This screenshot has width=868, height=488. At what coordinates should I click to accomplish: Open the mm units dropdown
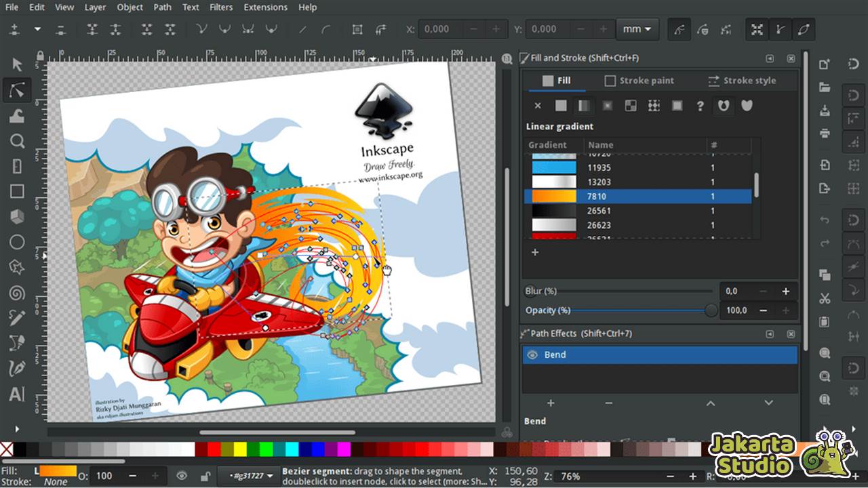point(637,29)
